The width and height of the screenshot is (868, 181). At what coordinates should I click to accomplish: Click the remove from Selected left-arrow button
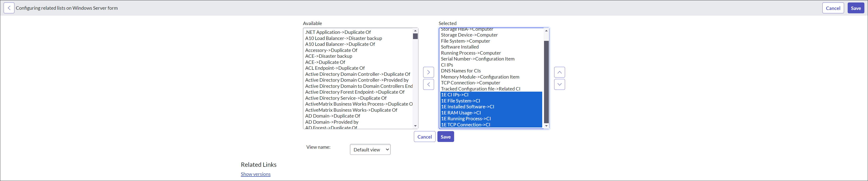click(428, 84)
